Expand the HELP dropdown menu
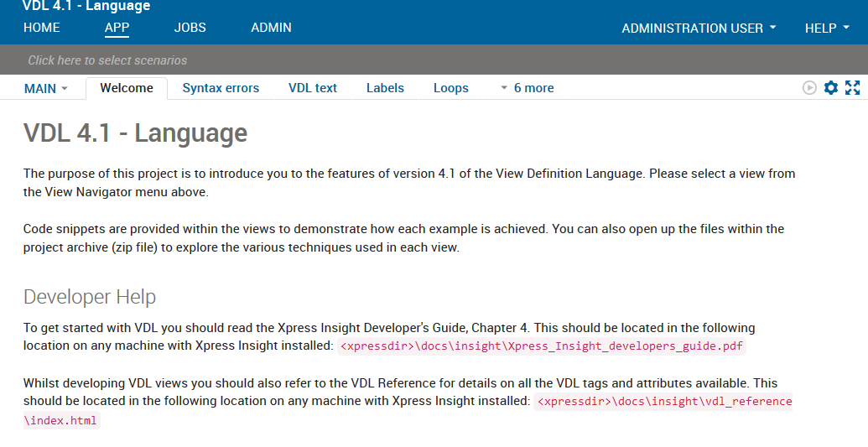The height and width of the screenshot is (447, 868). pyautogui.click(x=827, y=29)
